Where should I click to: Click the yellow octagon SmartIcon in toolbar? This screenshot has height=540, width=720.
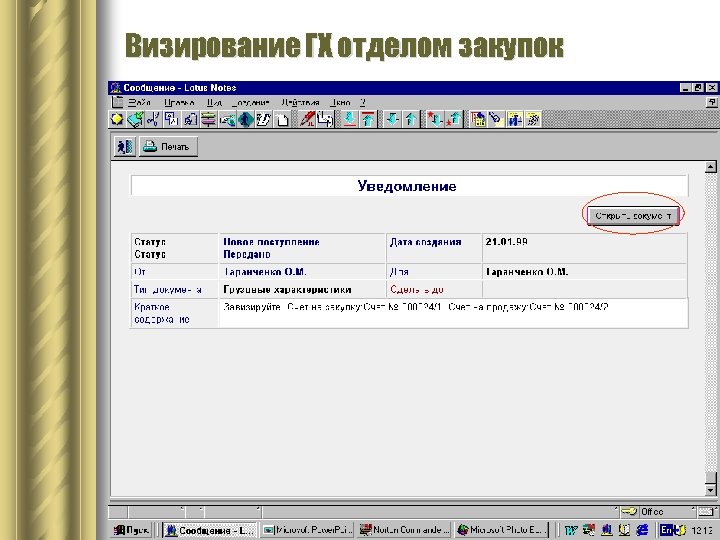117,119
